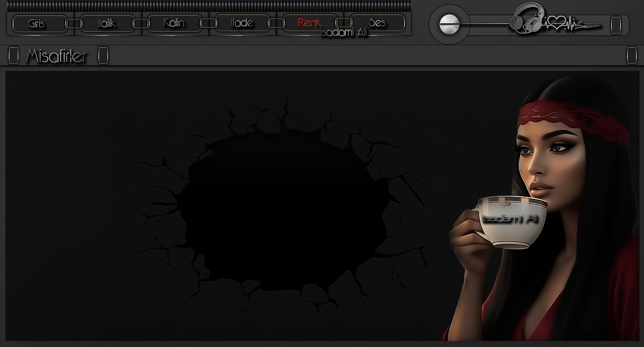
Task: Click the round volume slider knob
Action: 450,24
